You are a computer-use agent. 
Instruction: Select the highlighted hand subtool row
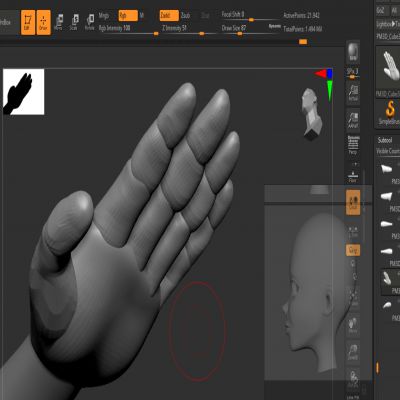click(391, 282)
